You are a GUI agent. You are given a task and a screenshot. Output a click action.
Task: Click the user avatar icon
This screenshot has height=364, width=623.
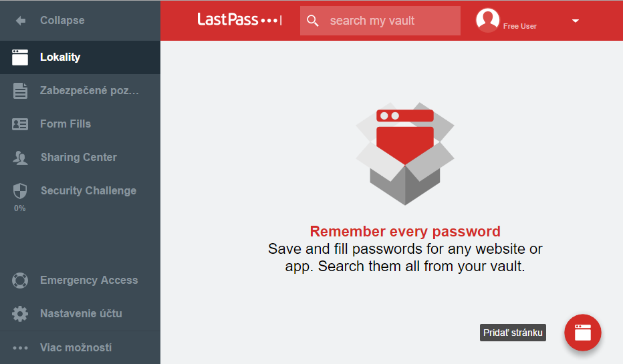(487, 20)
